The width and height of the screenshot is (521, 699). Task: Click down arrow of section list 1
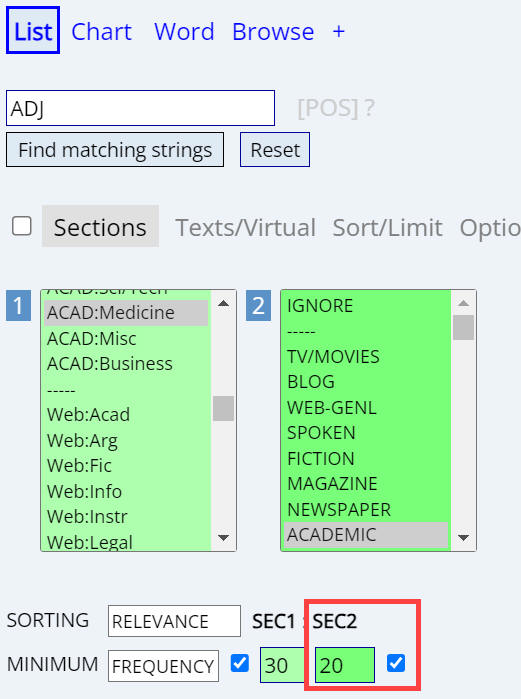(x=223, y=538)
